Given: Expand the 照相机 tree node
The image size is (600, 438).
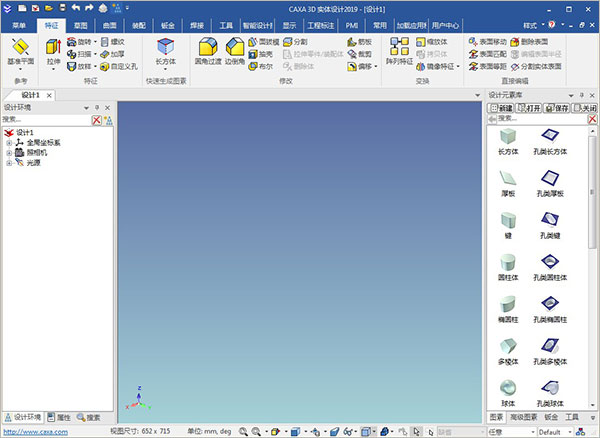Looking at the screenshot, I should click(x=9, y=153).
